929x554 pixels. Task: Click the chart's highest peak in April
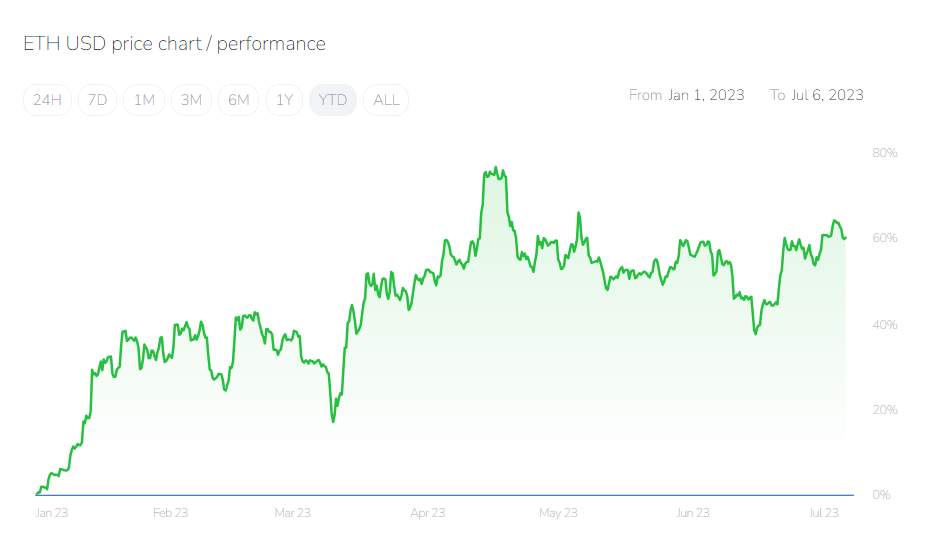tap(496, 169)
